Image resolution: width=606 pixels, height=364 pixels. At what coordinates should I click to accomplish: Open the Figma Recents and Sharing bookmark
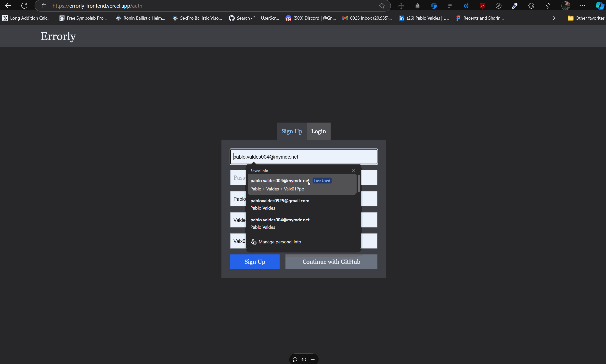tap(480, 18)
